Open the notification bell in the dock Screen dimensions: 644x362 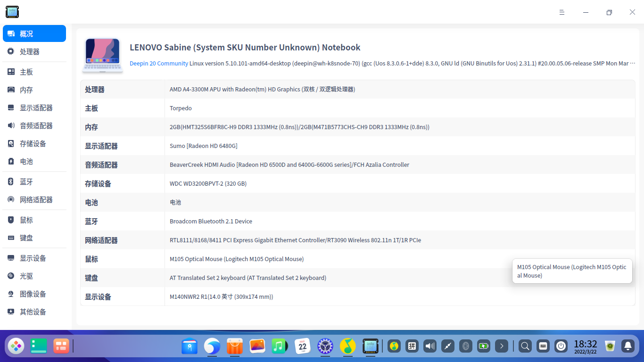tap(628, 346)
